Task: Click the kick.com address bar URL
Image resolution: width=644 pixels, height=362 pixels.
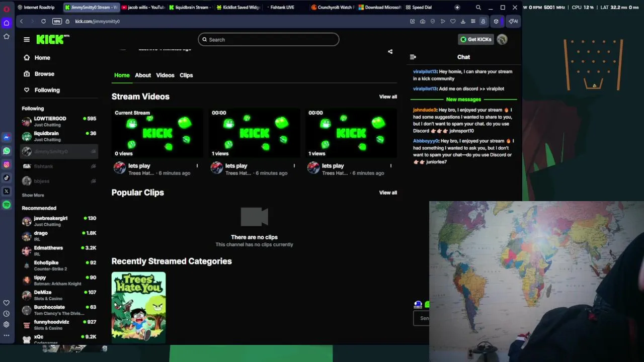Action: pos(97,21)
